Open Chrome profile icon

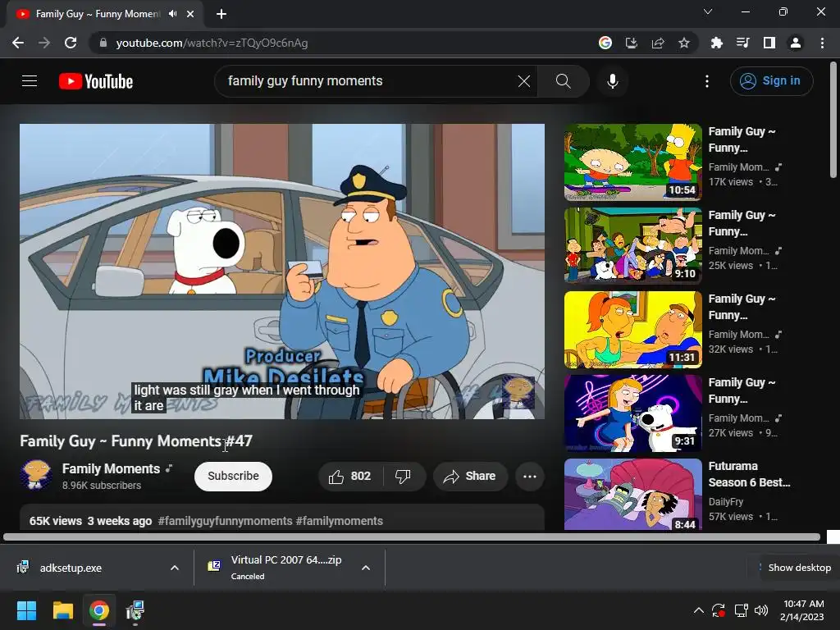[x=796, y=43]
